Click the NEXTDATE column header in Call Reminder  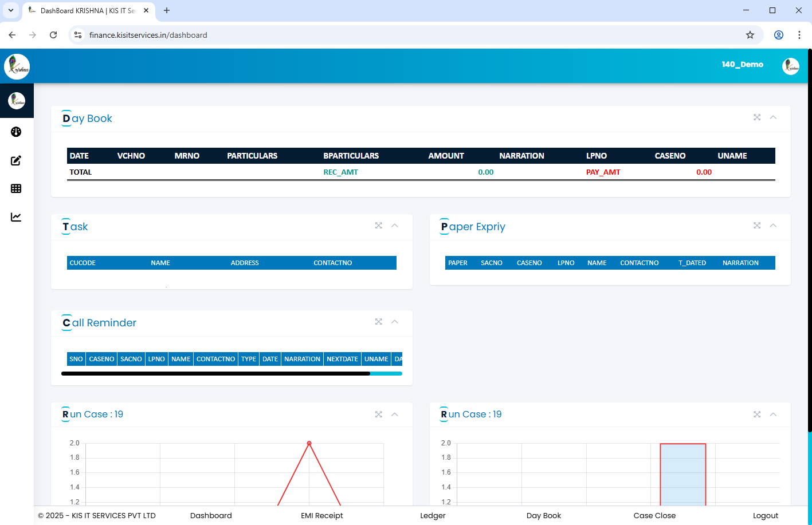pyautogui.click(x=342, y=359)
